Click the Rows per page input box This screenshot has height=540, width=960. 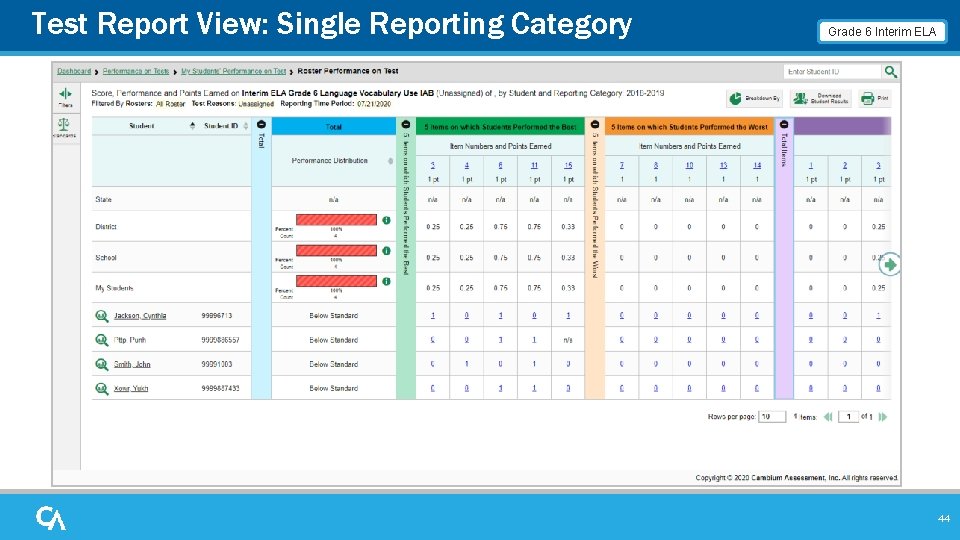click(x=771, y=417)
